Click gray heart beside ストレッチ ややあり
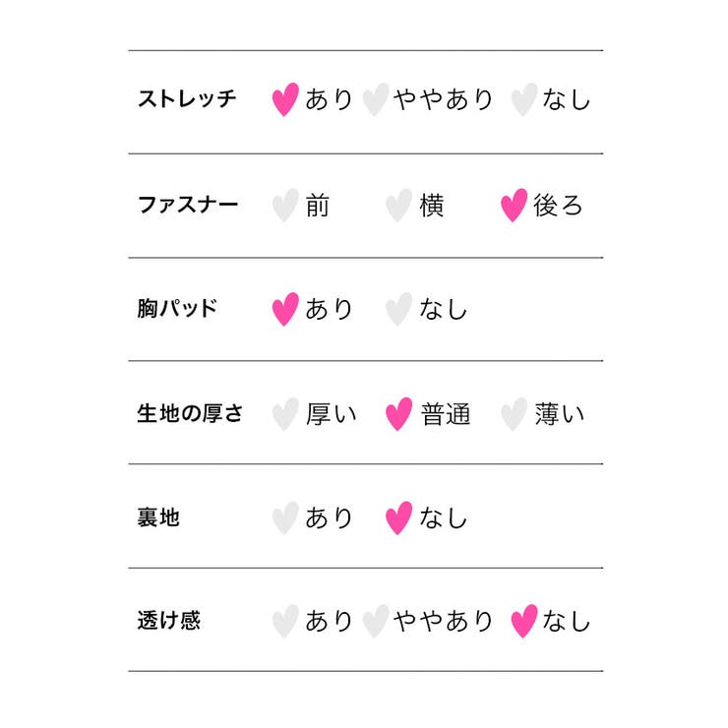Viewport: 728px width, 728px height. tap(375, 99)
